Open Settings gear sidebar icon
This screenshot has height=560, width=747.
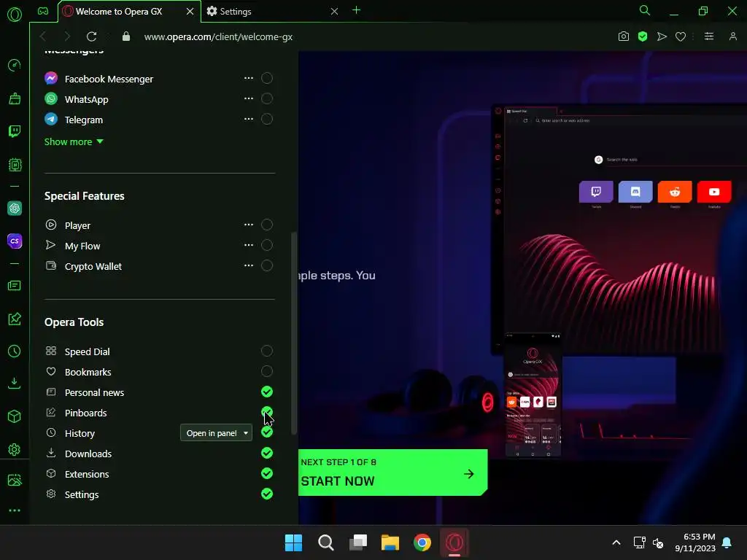coord(15,449)
